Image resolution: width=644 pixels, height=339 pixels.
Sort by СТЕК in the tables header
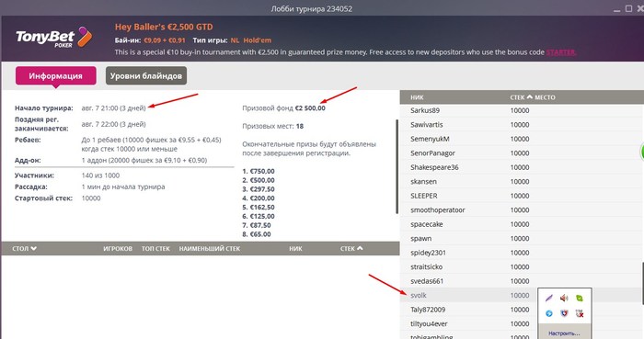pos(351,248)
